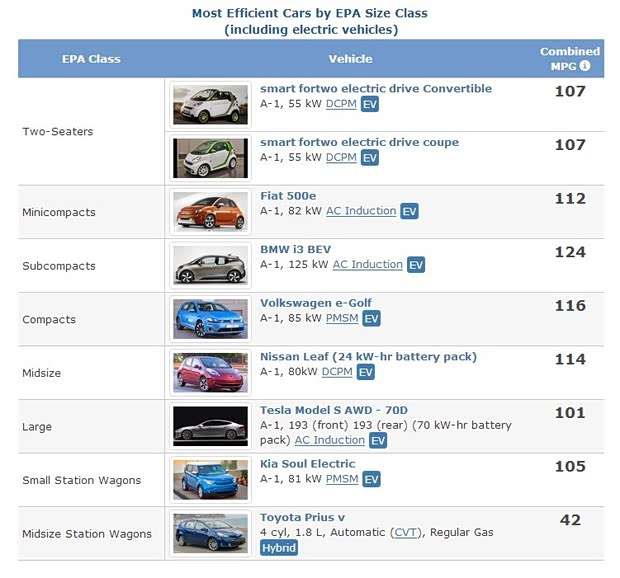
Task: Click EV badge for smart fortwo Convertible
Action: [x=370, y=104]
